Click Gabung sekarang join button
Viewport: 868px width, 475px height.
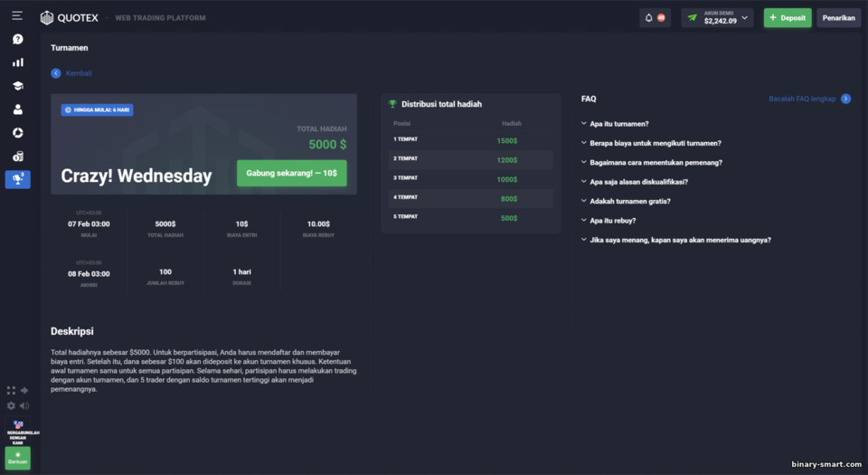pyautogui.click(x=292, y=174)
